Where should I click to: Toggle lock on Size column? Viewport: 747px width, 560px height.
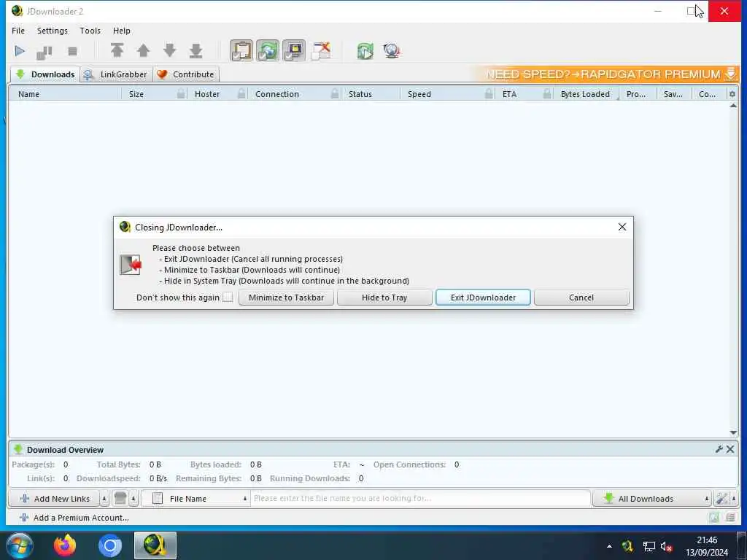(181, 94)
